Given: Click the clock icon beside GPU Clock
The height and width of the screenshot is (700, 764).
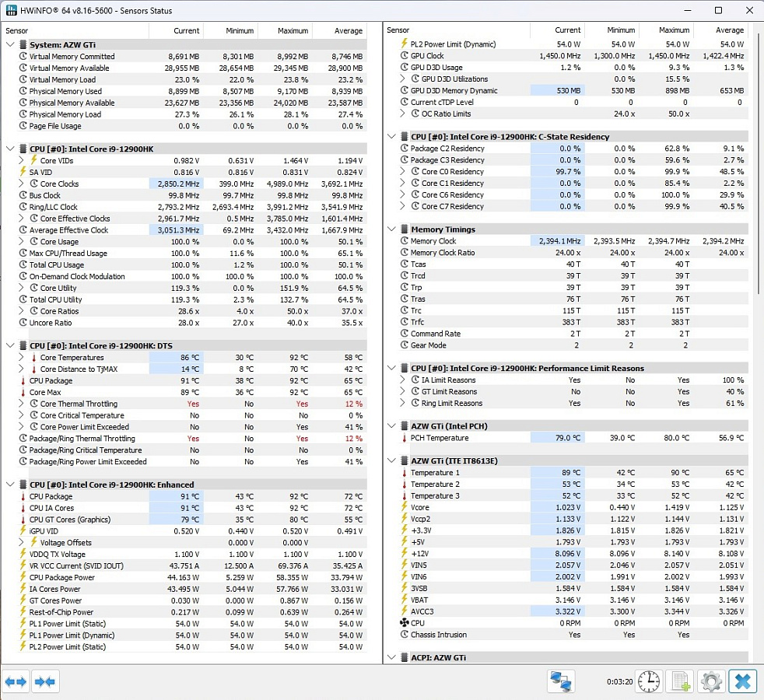Looking at the screenshot, I should [405, 55].
